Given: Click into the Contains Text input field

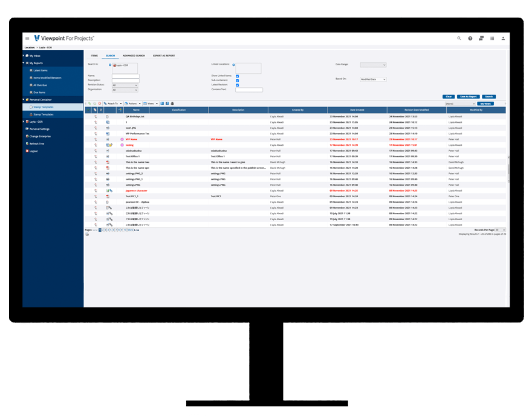Looking at the screenshot, I should 249,90.
